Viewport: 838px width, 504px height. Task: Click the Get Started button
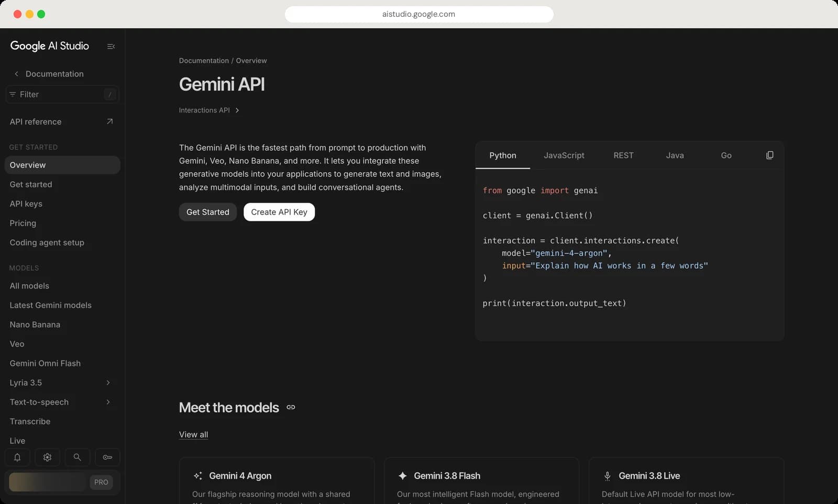coord(208,212)
